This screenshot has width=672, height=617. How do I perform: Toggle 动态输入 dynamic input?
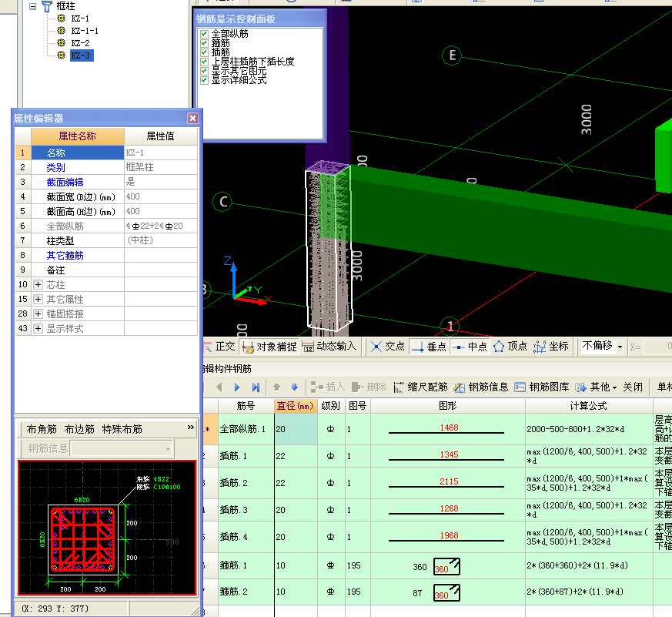[x=329, y=347]
